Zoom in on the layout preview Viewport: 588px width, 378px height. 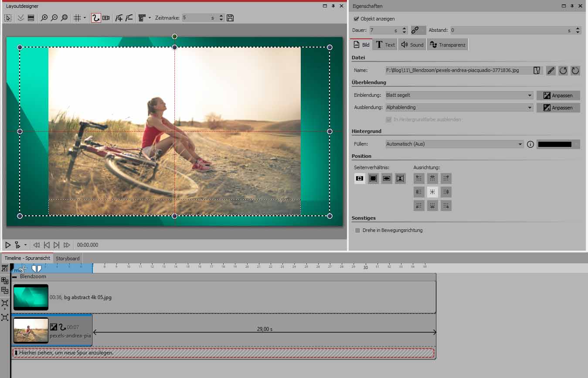pos(44,18)
